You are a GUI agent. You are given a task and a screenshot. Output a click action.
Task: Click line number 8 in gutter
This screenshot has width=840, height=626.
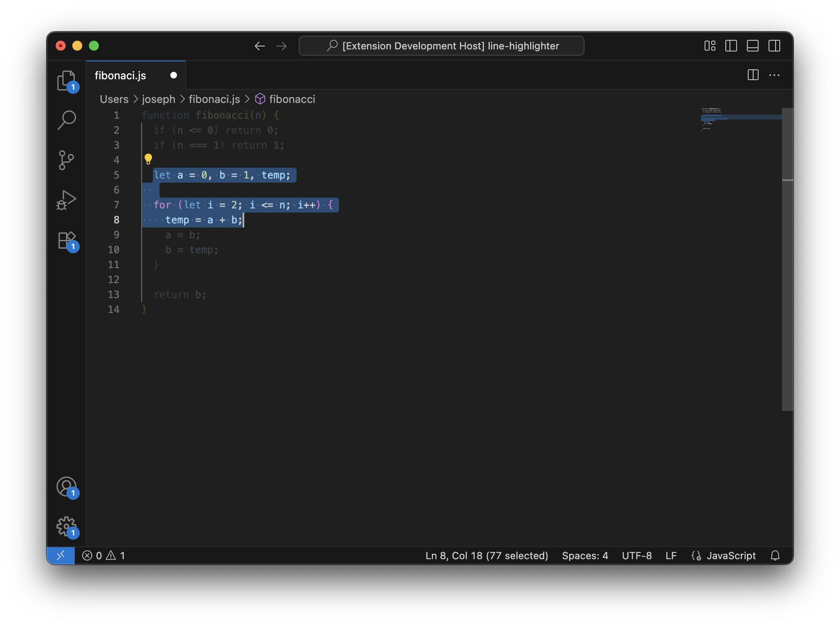(x=116, y=220)
